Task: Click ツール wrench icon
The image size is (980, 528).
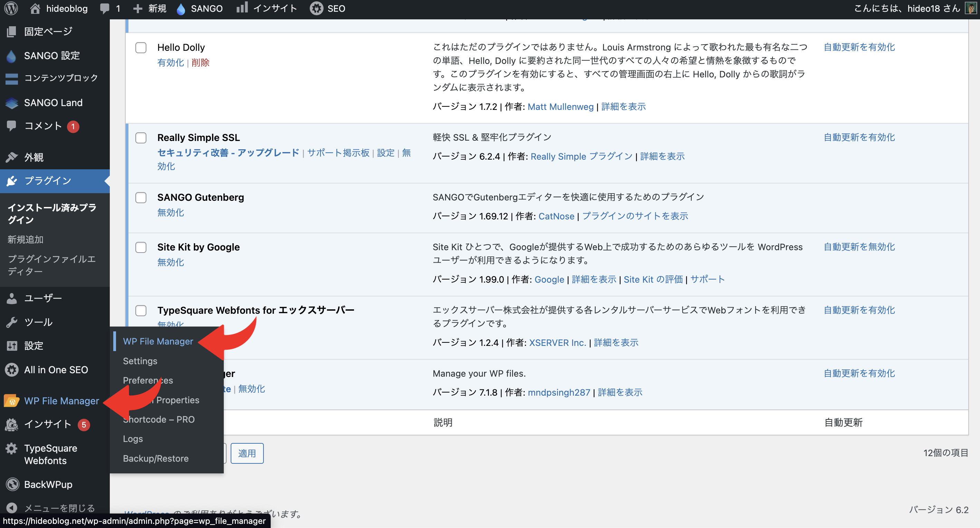Action: (x=11, y=322)
